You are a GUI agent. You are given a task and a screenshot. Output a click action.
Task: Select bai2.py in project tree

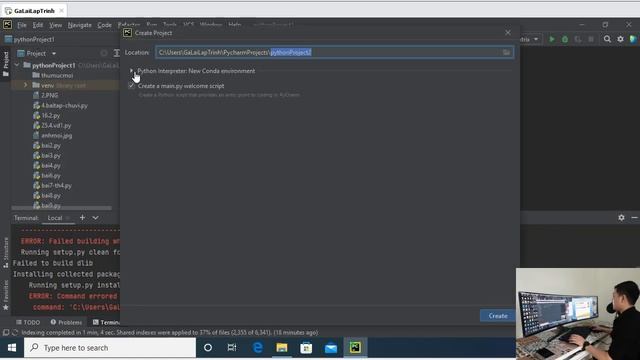[51, 145]
